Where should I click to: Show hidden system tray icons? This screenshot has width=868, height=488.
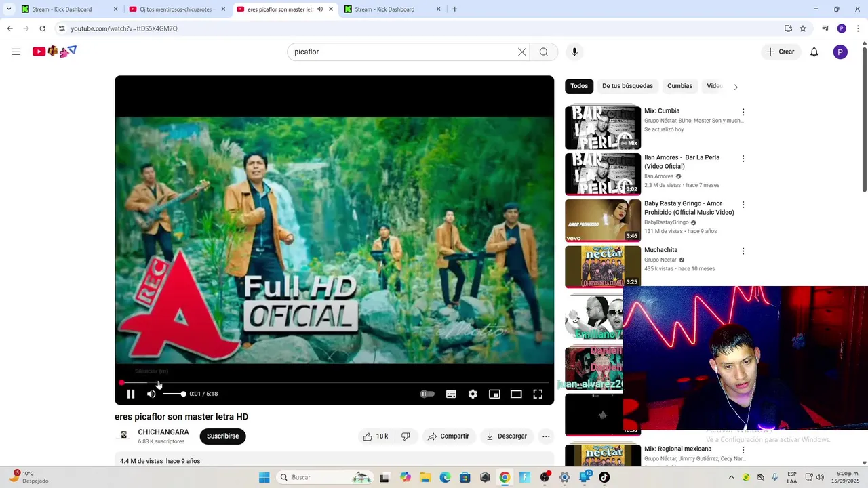[x=731, y=477]
